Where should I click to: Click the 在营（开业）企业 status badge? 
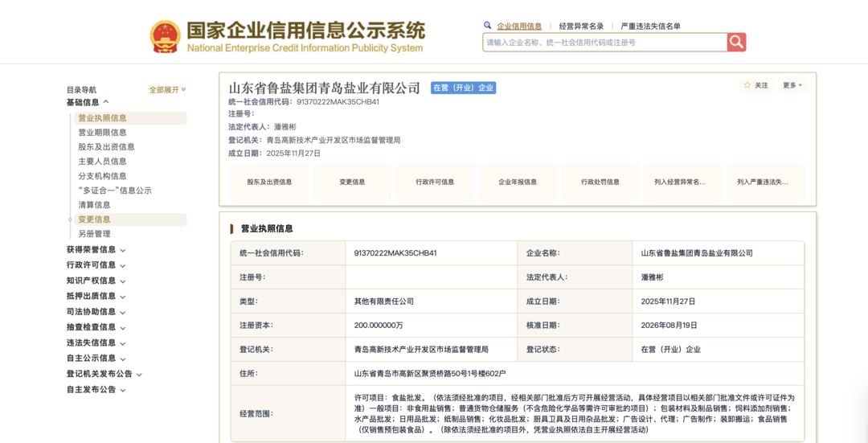coord(464,88)
